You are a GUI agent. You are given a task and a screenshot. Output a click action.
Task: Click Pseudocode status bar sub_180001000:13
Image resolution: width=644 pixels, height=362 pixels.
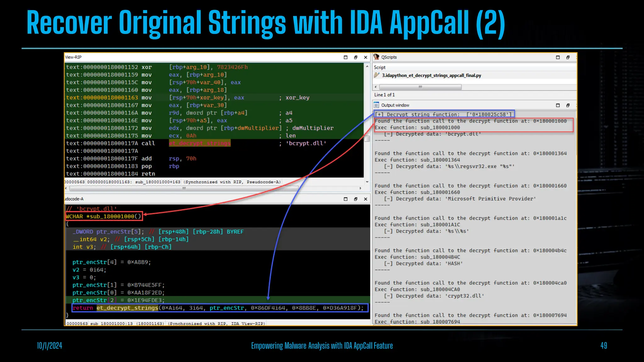[112, 323]
